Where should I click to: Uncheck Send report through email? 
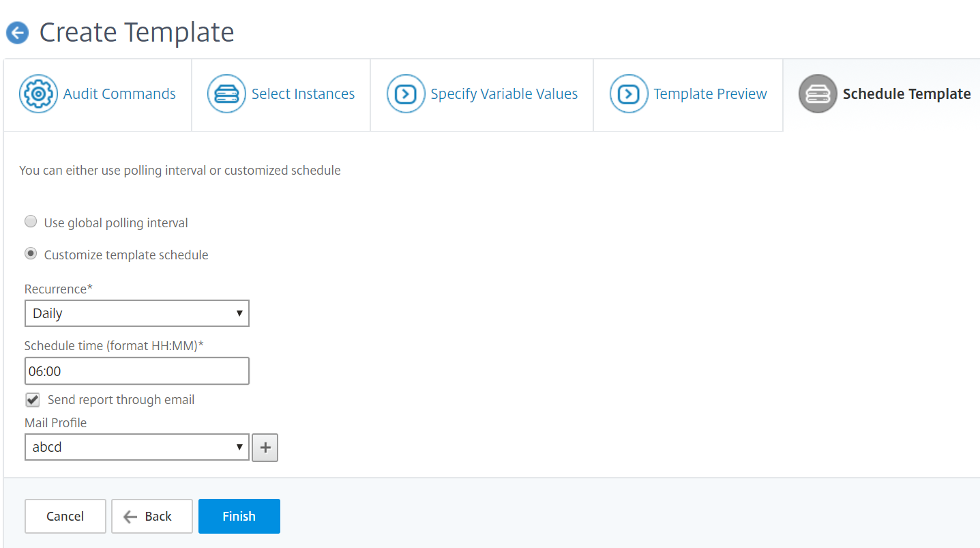click(x=32, y=399)
